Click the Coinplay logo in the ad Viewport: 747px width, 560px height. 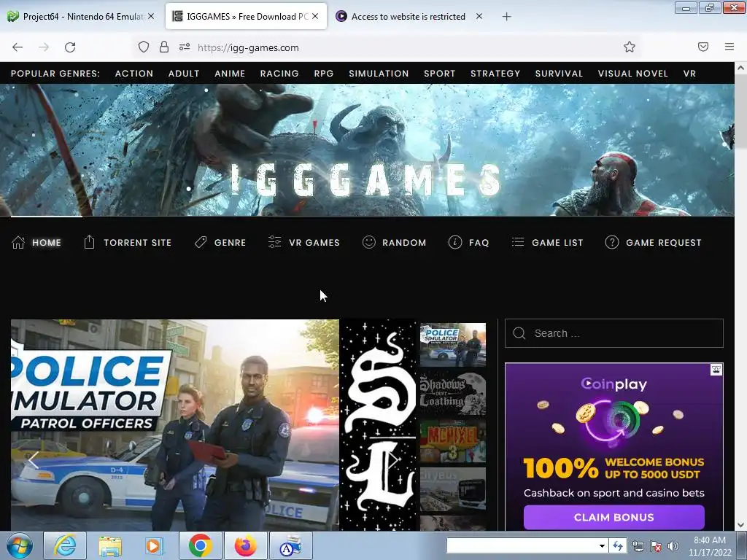click(614, 384)
